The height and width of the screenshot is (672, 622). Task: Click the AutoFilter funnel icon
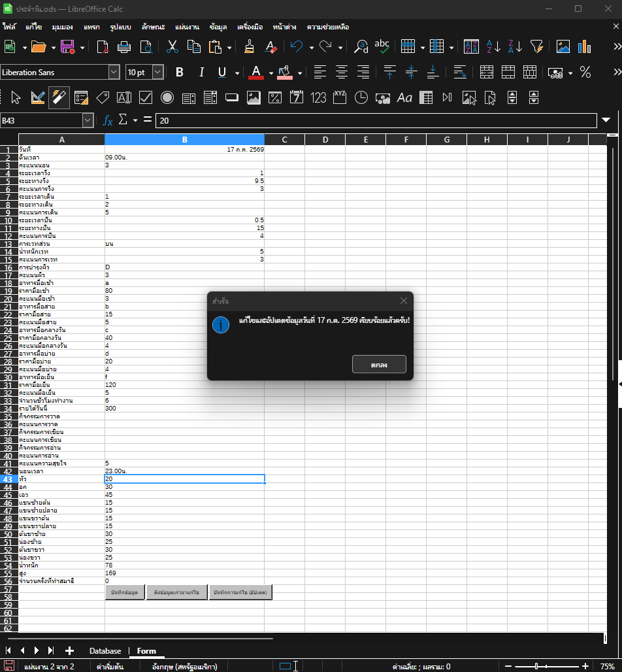(537, 46)
